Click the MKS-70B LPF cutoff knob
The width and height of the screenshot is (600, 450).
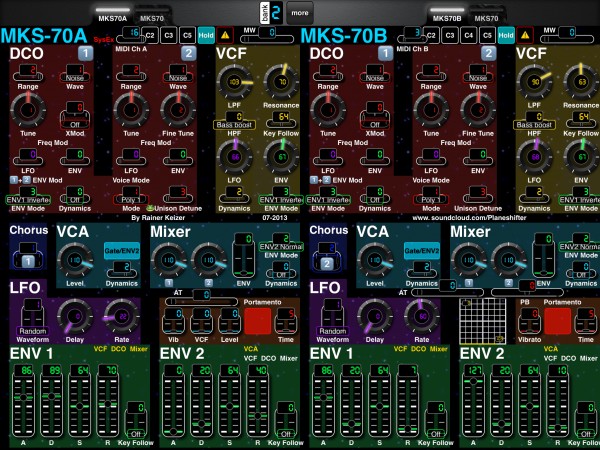click(534, 82)
